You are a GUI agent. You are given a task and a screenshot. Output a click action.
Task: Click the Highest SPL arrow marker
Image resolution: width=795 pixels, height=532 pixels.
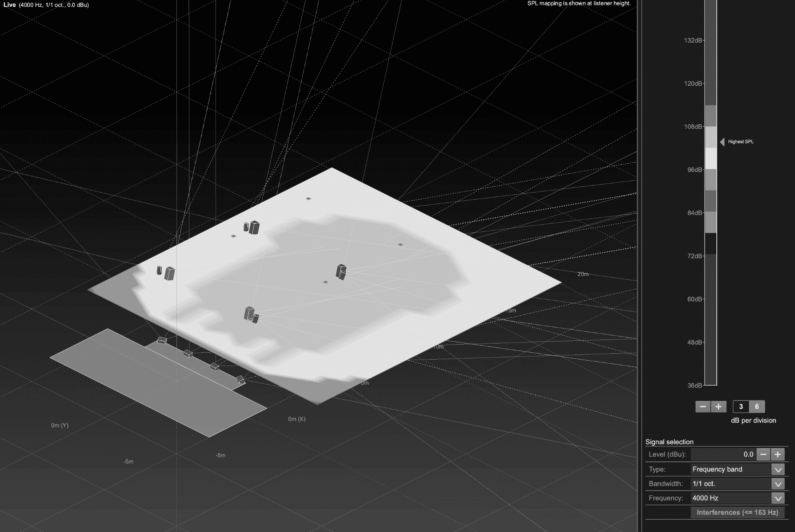[722, 142]
